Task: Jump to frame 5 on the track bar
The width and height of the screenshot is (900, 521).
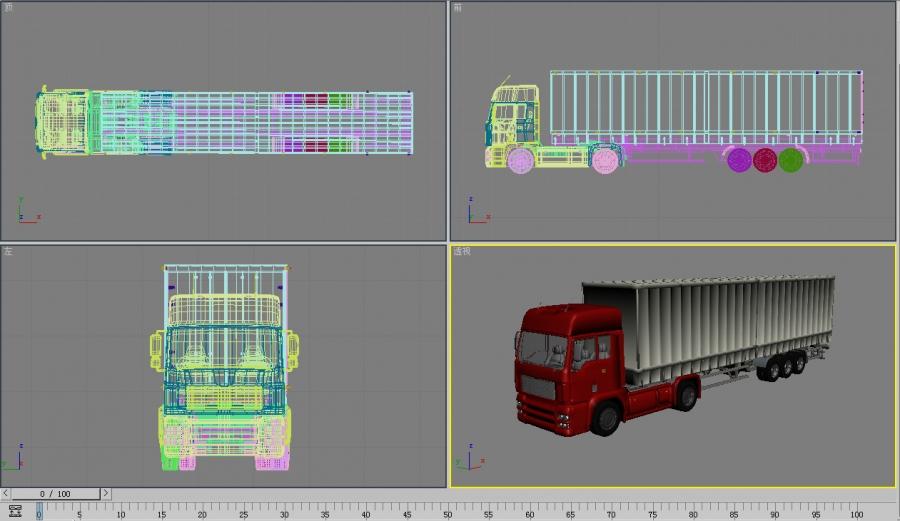Action: 79,514
